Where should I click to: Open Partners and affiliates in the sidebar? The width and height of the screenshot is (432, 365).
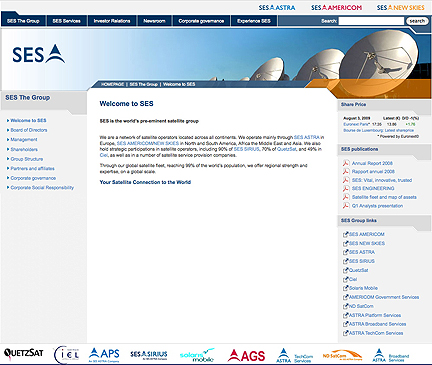[x=32, y=168]
